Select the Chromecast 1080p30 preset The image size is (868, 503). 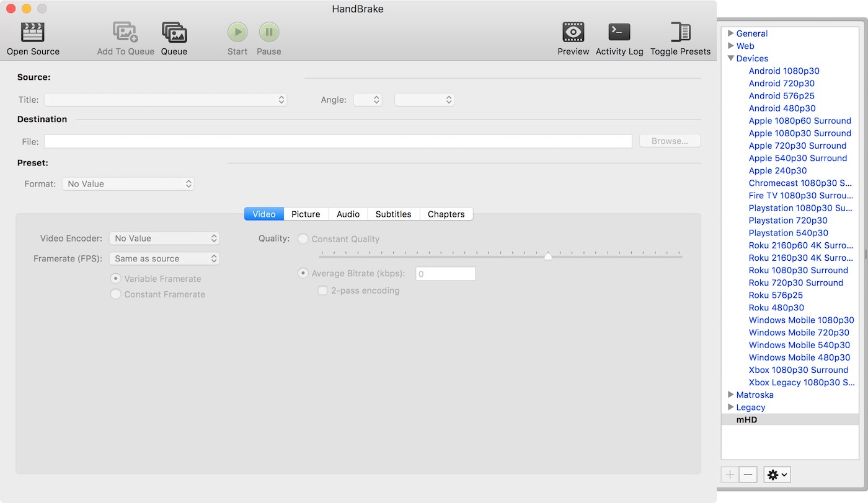click(800, 183)
